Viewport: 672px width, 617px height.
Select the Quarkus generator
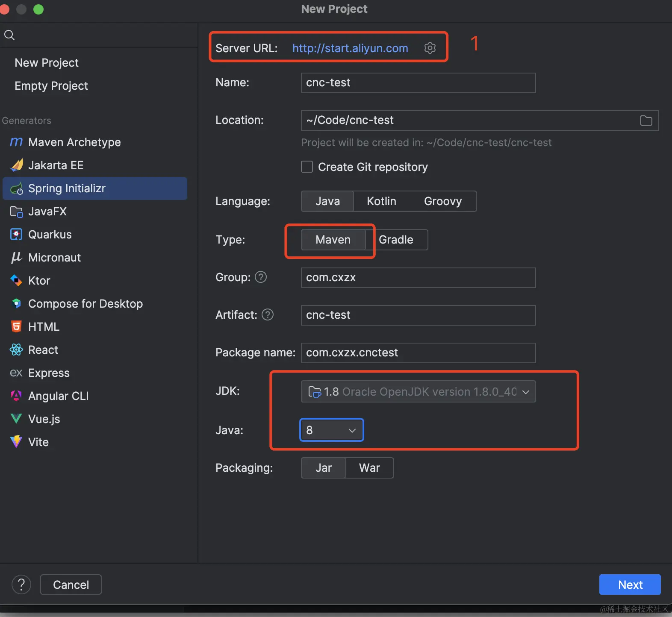coord(95,235)
